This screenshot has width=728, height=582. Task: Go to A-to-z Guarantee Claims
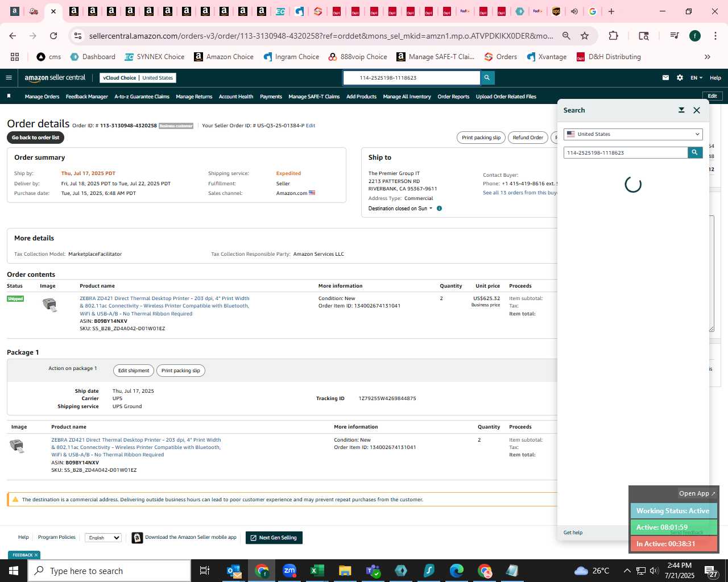[142, 97]
